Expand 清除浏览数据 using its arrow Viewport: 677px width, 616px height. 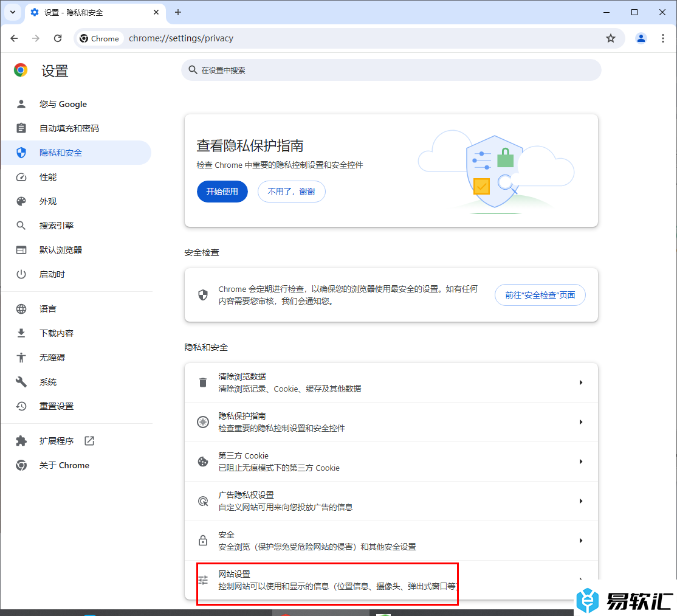[581, 382]
